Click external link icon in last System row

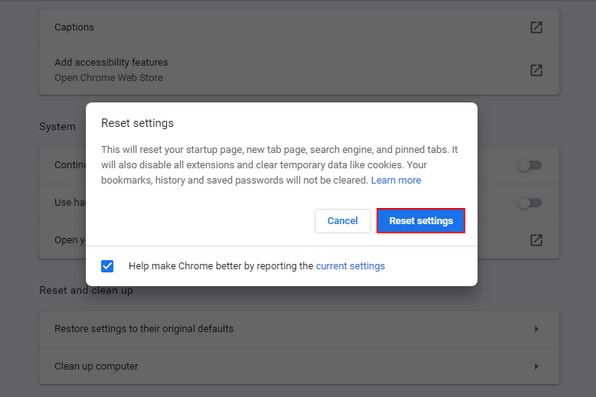[x=536, y=240]
